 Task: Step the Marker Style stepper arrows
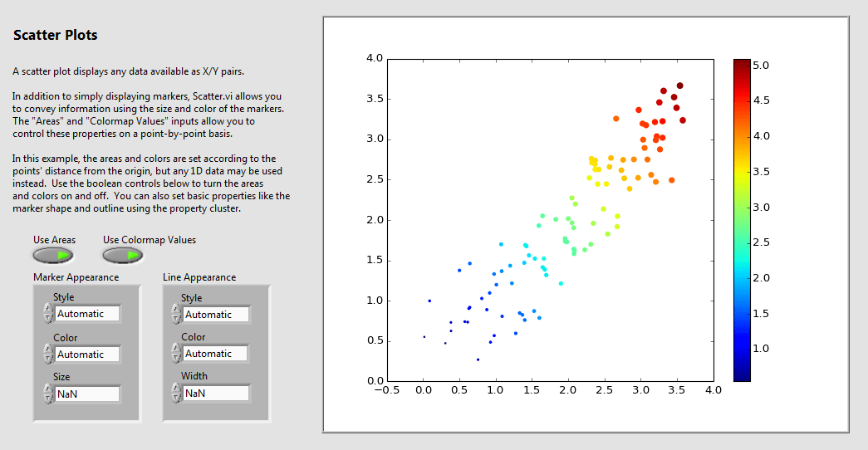point(48,313)
